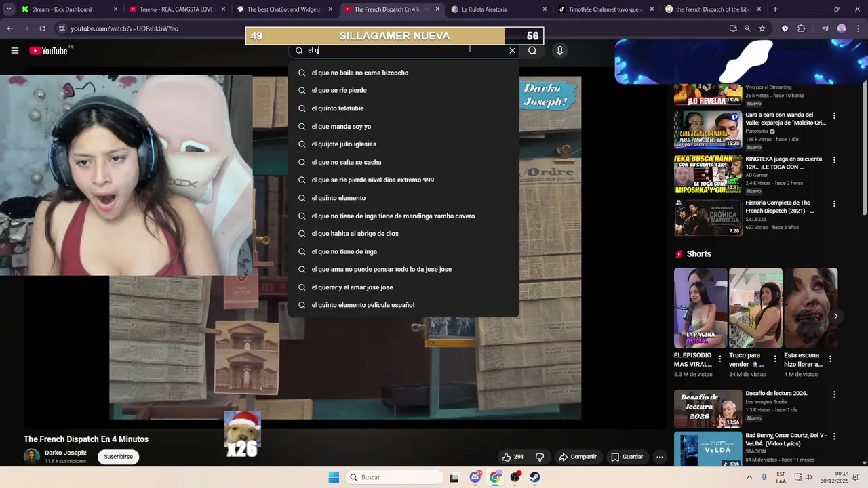Open options for 'Desafío de lectura 2026' video
868x488 pixels.
click(834, 394)
